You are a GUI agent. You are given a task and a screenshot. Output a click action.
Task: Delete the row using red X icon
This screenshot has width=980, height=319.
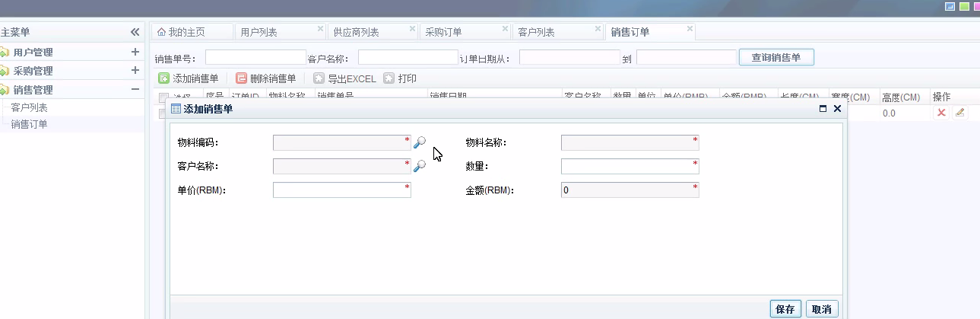click(941, 113)
